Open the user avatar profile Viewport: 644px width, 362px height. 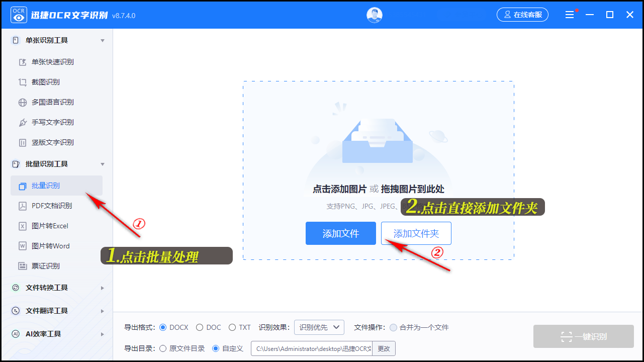point(375,15)
